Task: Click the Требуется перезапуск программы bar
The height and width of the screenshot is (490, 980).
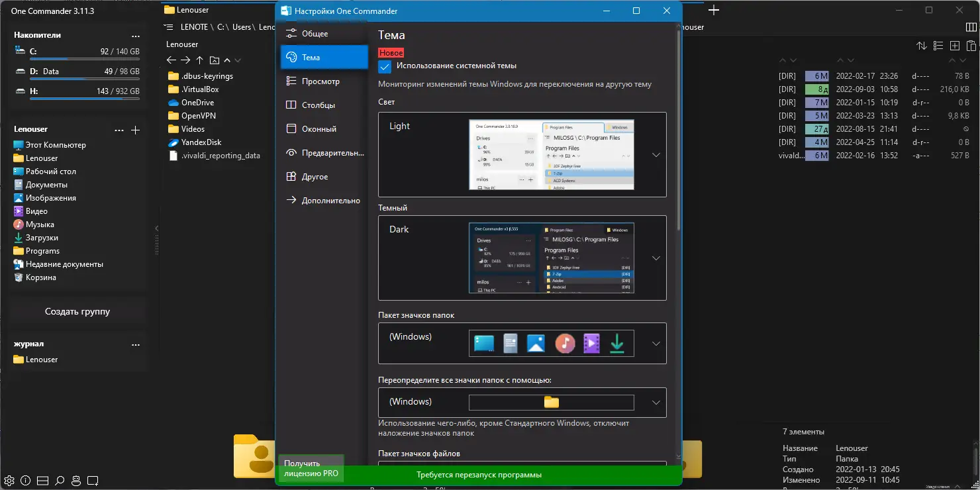Action: (x=479, y=475)
